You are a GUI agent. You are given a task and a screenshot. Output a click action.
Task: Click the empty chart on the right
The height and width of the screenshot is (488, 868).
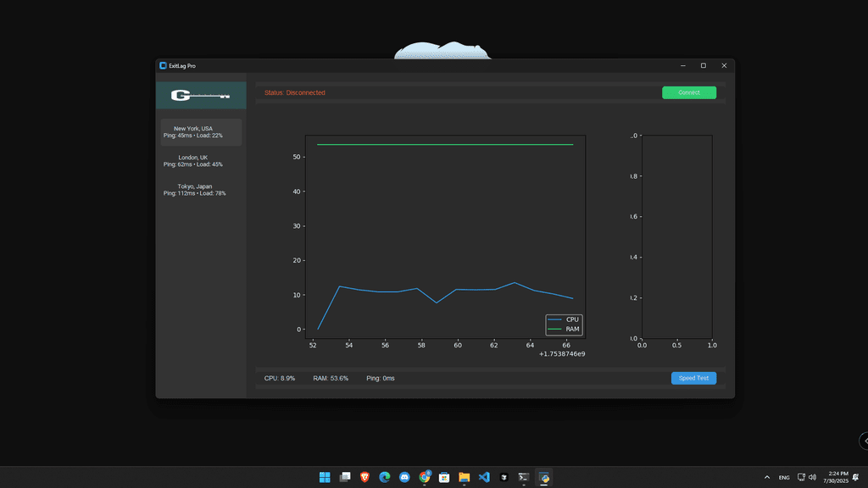coord(677,237)
